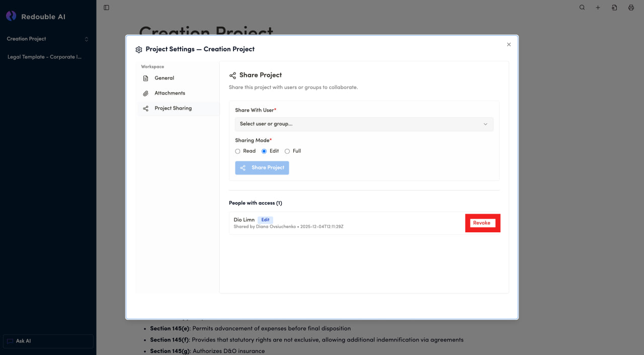Select the Read sharing mode
This screenshot has width=644, height=355.
pos(237,151)
